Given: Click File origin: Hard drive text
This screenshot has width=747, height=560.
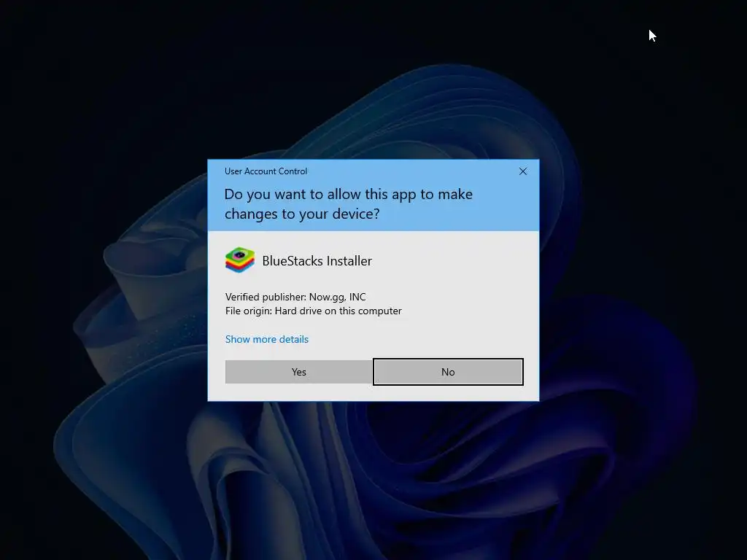Looking at the screenshot, I should [x=314, y=311].
